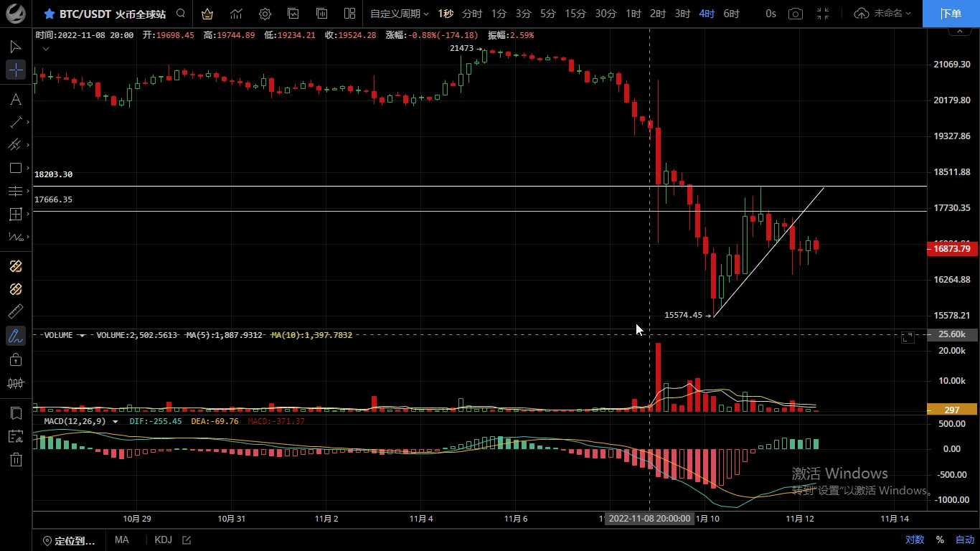This screenshot has height=551, width=980.
Task: Click the upper eraser drawing icon
Action: (x=16, y=266)
